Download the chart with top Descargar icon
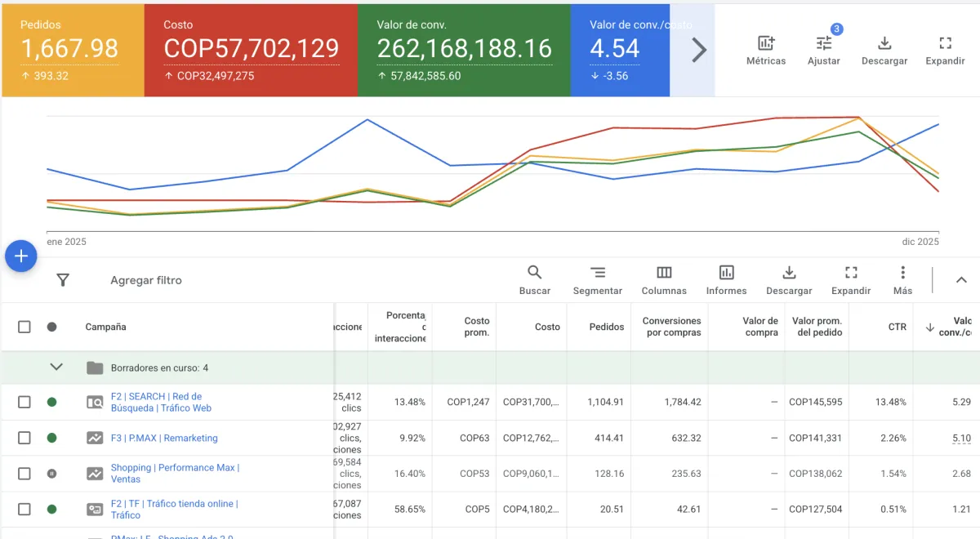This screenshot has height=539, width=980. (884, 51)
